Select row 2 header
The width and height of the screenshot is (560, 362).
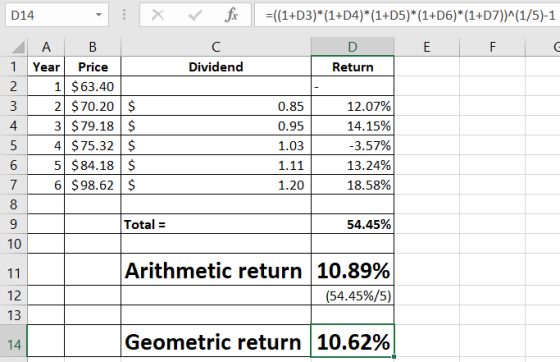[x=14, y=86]
